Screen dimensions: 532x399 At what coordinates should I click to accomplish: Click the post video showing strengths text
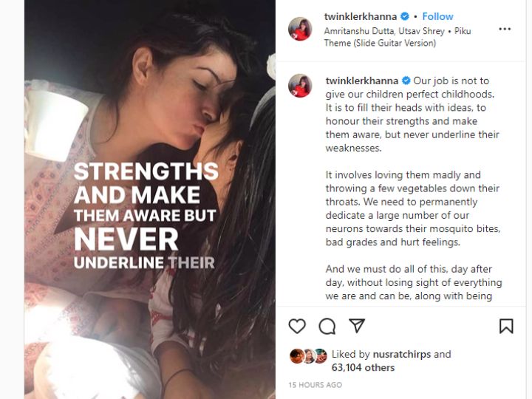tap(149, 199)
